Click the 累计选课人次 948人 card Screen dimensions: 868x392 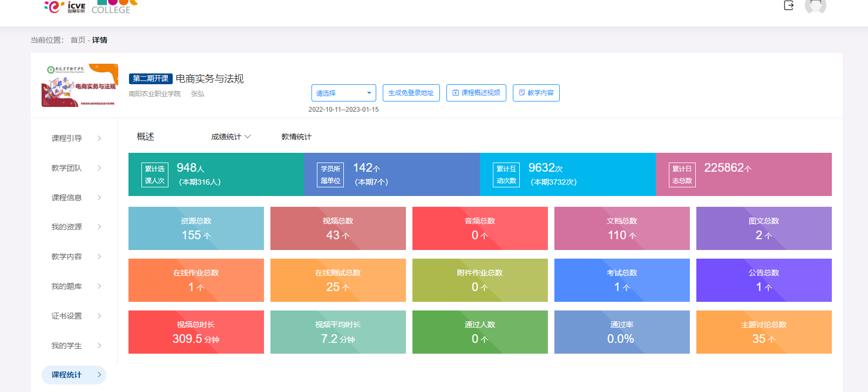[x=216, y=174]
